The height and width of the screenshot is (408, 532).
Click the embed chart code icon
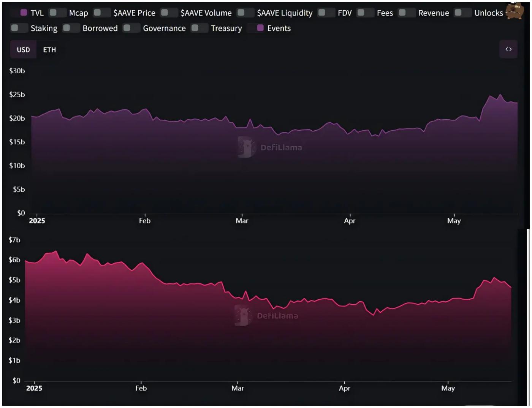pyautogui.click(x=508, y=49)
